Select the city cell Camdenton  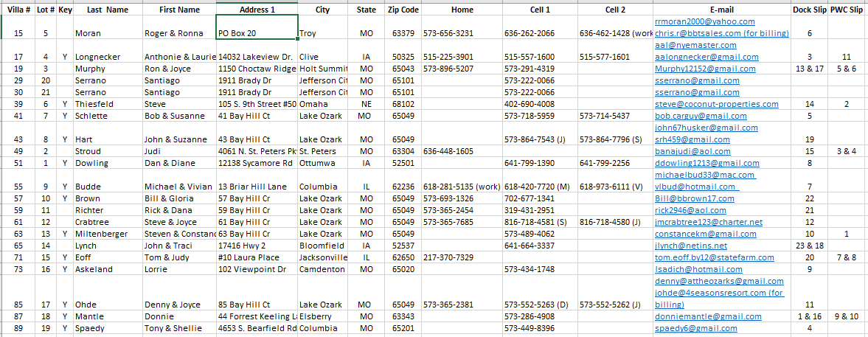[x=322, y=269]
